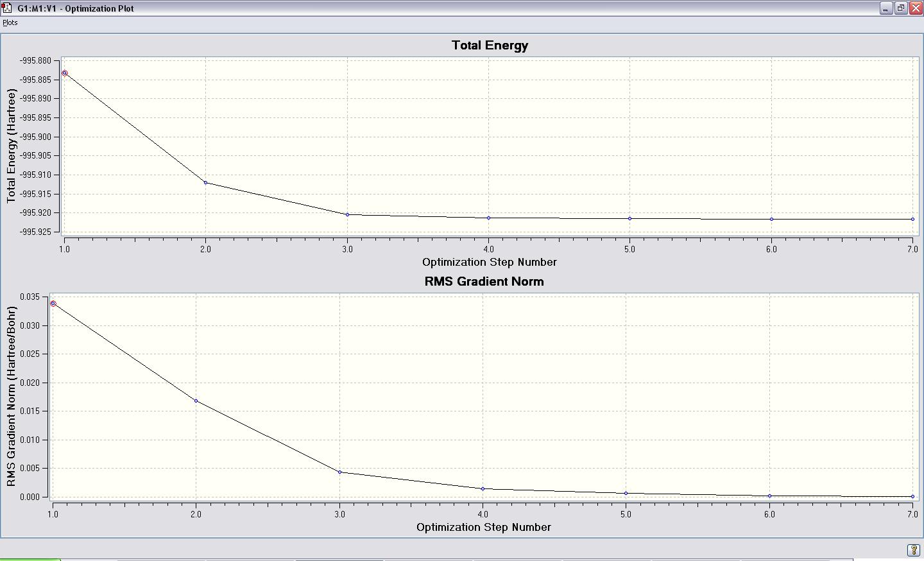The image size is (924, 561).
Task: Select step 3 point on Total Energy plot
Action: pos(347,214)
